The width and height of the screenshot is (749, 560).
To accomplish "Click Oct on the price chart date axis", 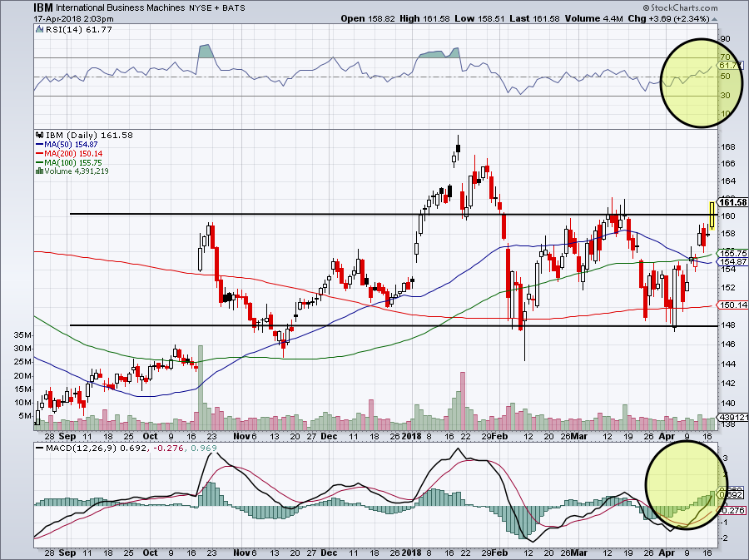I will [x=150, y=436].
